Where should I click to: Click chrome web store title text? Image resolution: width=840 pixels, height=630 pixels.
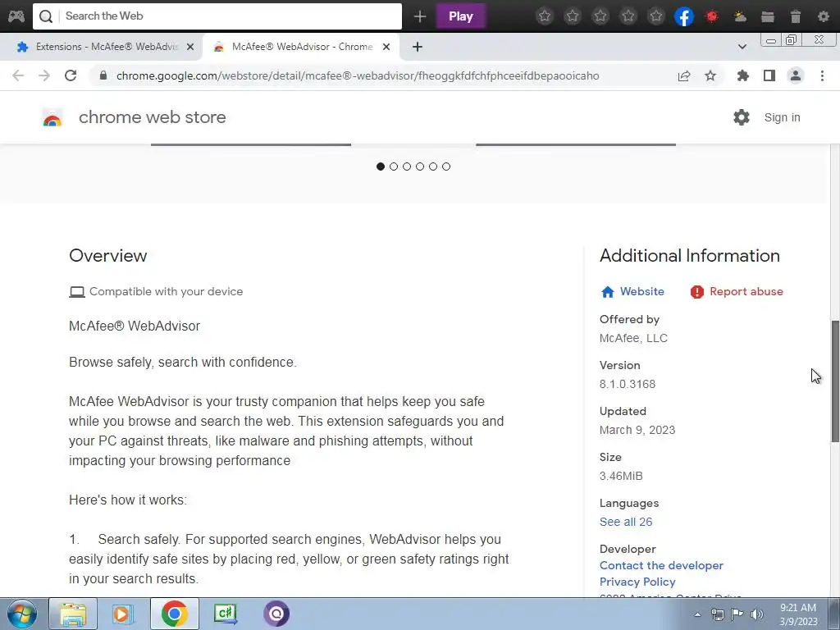152,117
